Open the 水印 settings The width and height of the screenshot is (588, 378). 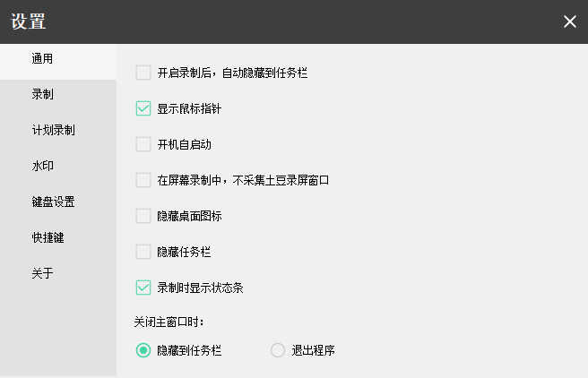click(x=43, y=166)
